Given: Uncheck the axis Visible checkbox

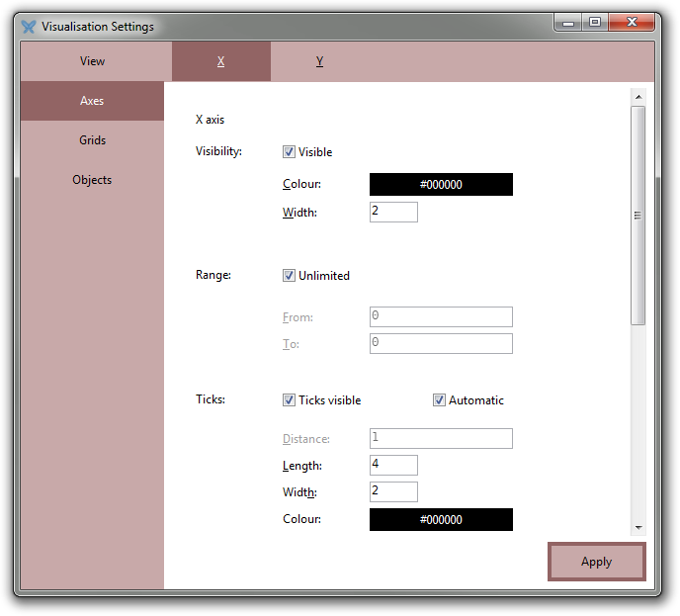Looking at the screenshot, I should click(290, 152).
